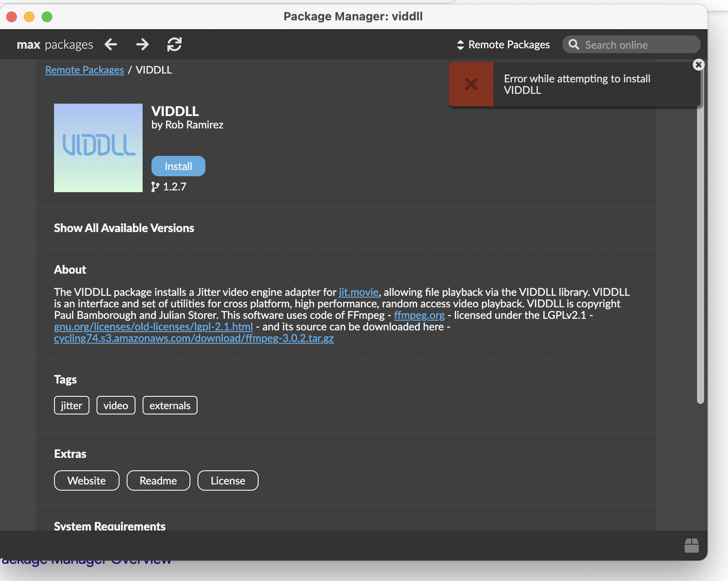Select the jitter tag
The height and width of the screenshot is (581, 728).
click(x=72, y=405)
